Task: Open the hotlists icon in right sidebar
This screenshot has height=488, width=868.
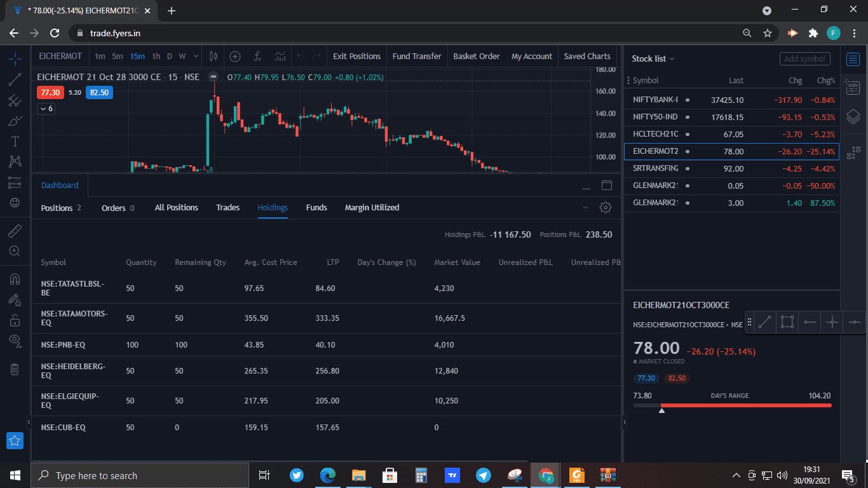Action: (853, 152)
